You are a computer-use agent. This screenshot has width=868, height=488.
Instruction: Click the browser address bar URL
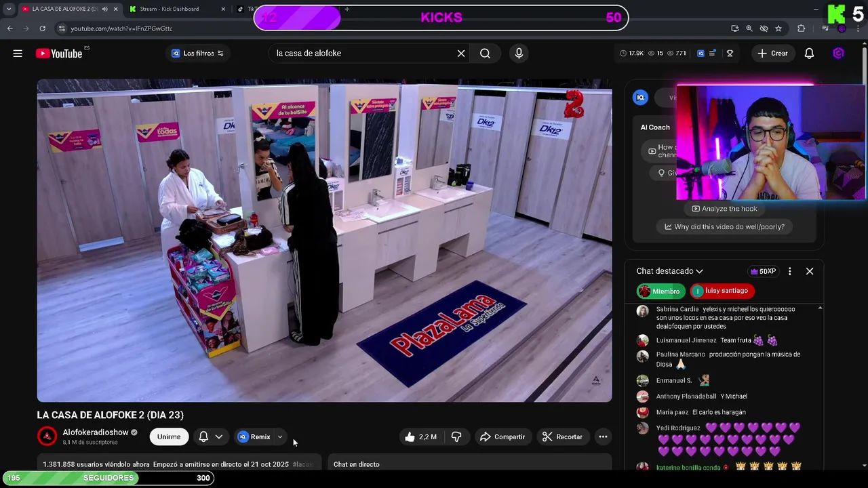tap(122, 28)
